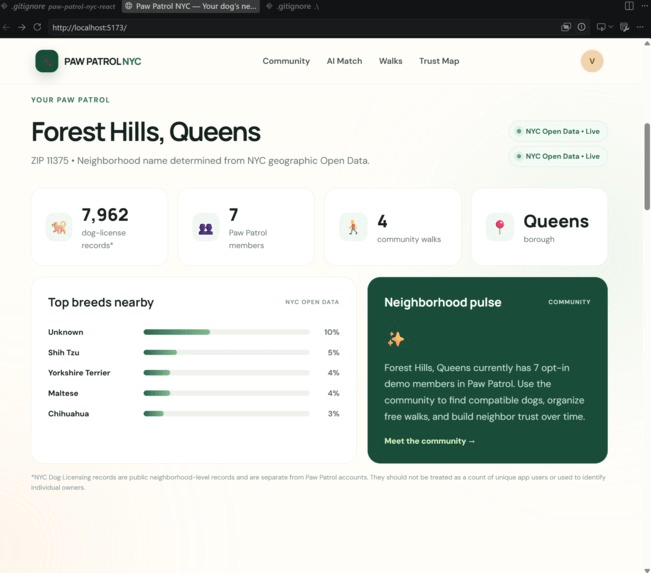Click the 10% value for Unknown breed

click(x=331, y=332)
